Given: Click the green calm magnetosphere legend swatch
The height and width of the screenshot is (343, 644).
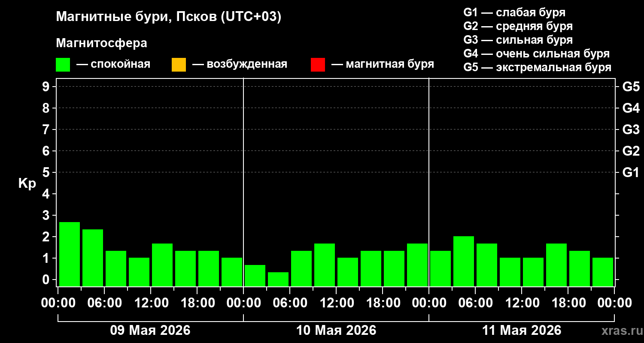Looking at the screenshot, I should click(x=63, y=65).
